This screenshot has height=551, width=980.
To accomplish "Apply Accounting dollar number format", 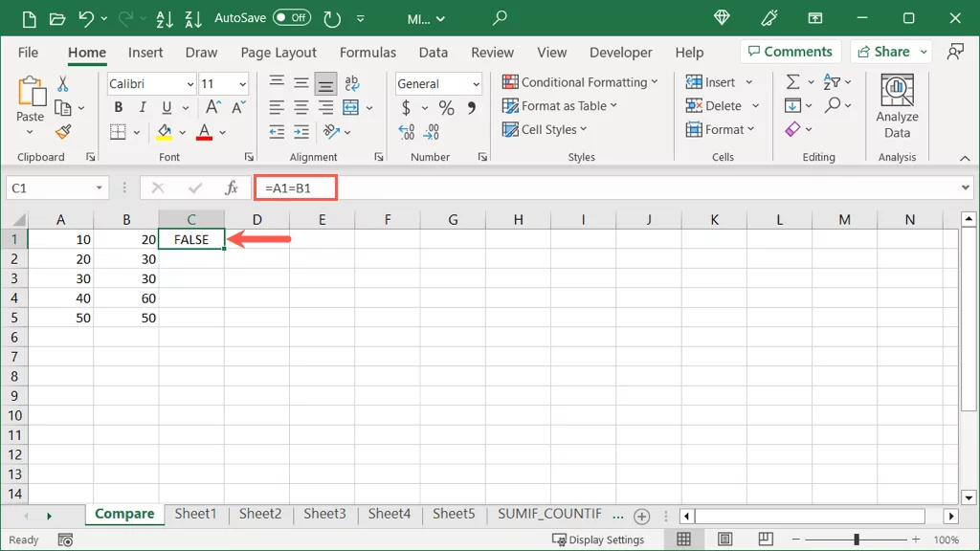I will (x=406, y=107).
